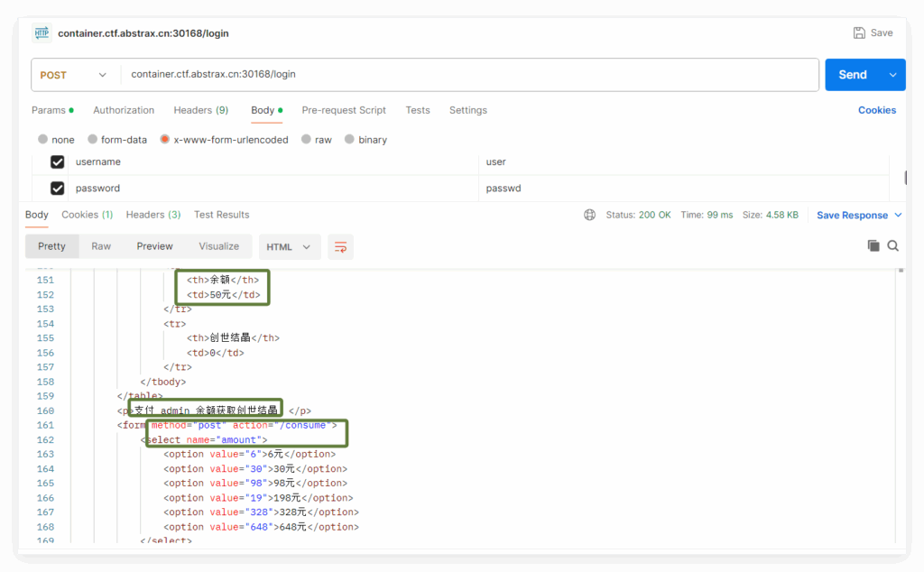Expand the Save Response dropdown
The width and height of the screenshot is (924, 572).
coord(897,216)
